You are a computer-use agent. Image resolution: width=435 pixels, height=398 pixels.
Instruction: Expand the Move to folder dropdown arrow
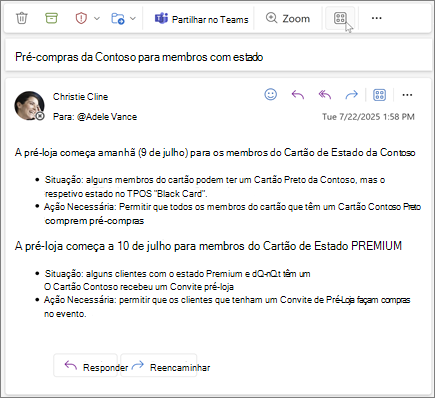(133, 18)
